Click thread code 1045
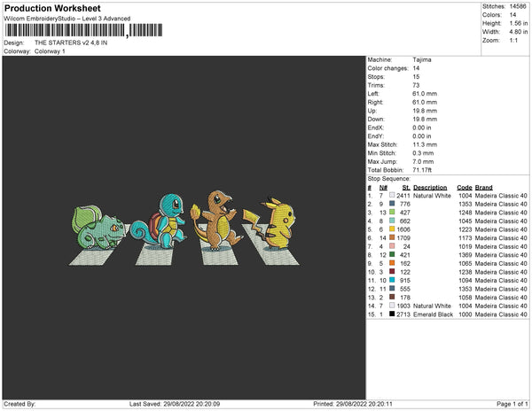Image resolution: width=532 pixels, height=411 pixels. tap(465, 221)
